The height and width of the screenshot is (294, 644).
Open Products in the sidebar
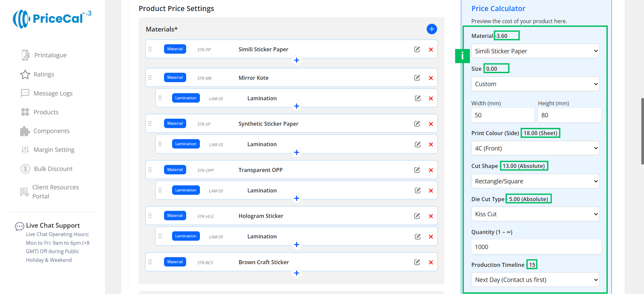coord(46,112)
